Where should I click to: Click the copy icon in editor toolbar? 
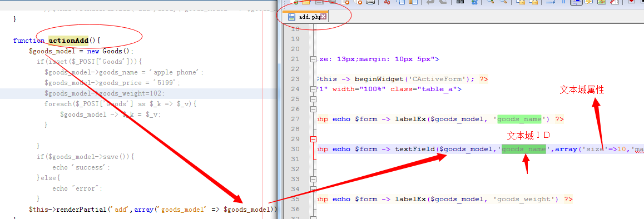400,2
